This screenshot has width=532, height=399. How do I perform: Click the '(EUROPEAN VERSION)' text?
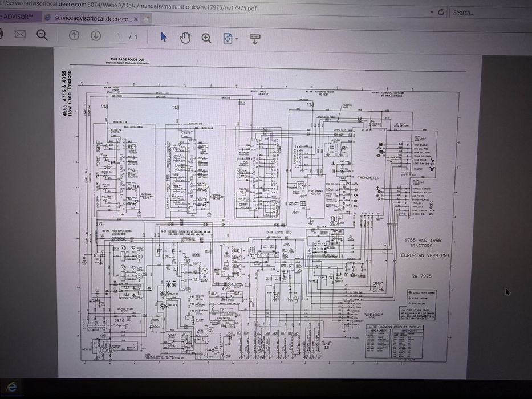click(424, 255)
